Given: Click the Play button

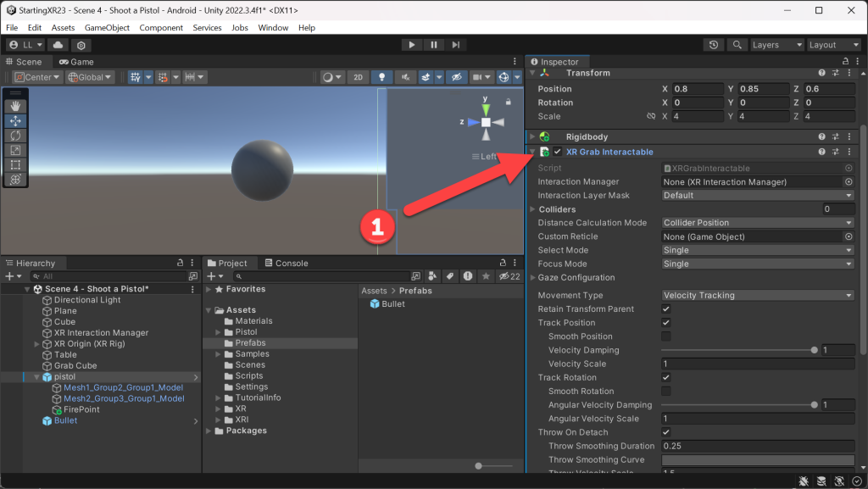Looking at the screenshot, I should pyautogui.click(x=411, y=45).
